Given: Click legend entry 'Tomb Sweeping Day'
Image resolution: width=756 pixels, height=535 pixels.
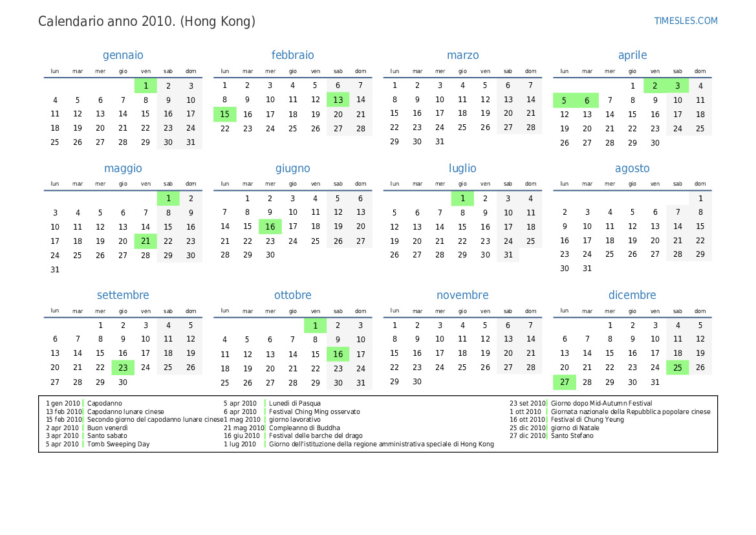Looking at the screenshot, I should [x=118, y=444].
